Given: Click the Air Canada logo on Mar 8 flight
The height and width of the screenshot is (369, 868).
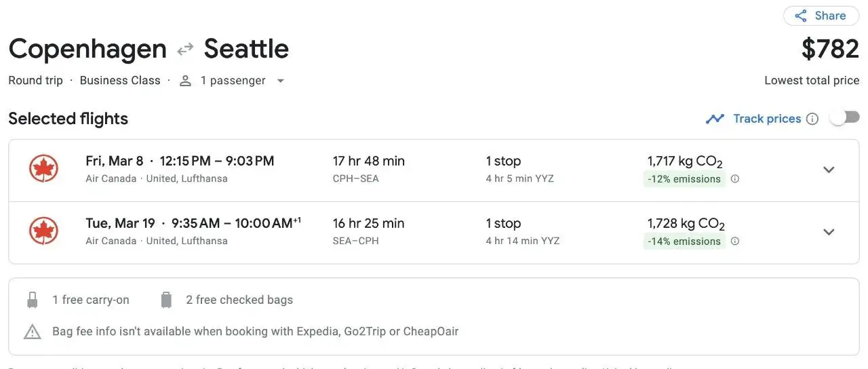Looking at the screenshot, I should point(43,169).
